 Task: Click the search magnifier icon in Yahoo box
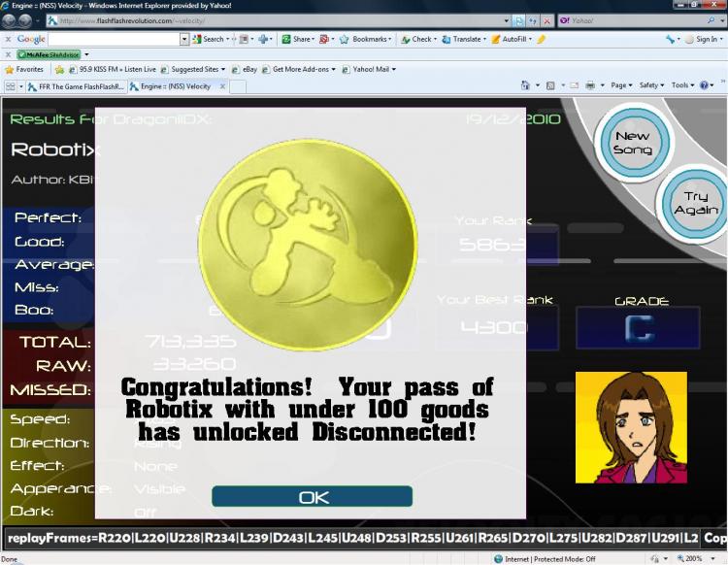click(711, 20)
